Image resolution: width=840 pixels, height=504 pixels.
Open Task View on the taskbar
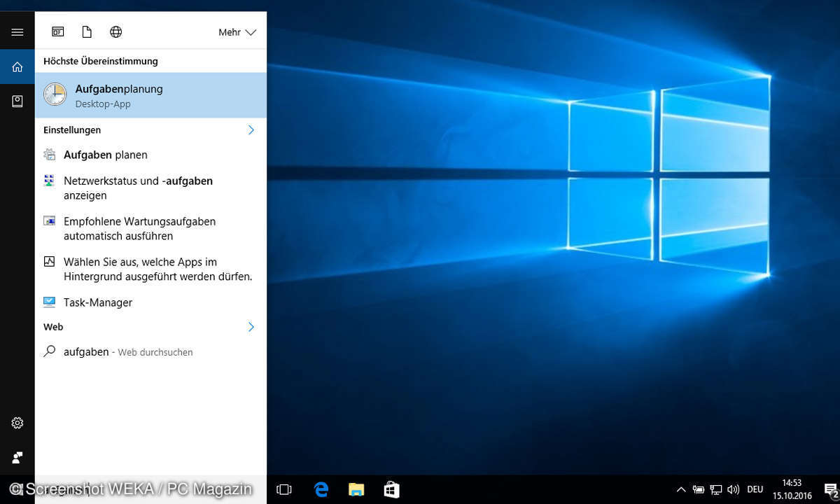[x=283, y=489]
